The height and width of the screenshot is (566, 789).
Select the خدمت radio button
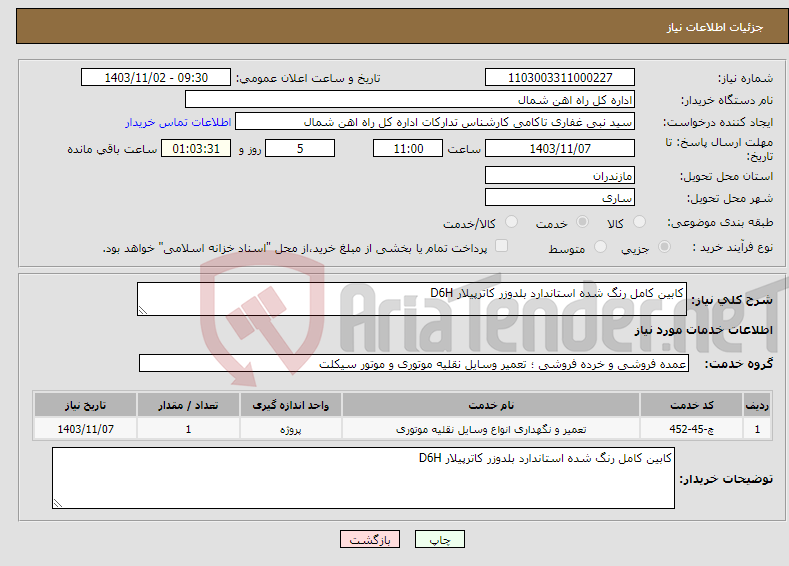(582, 222)
